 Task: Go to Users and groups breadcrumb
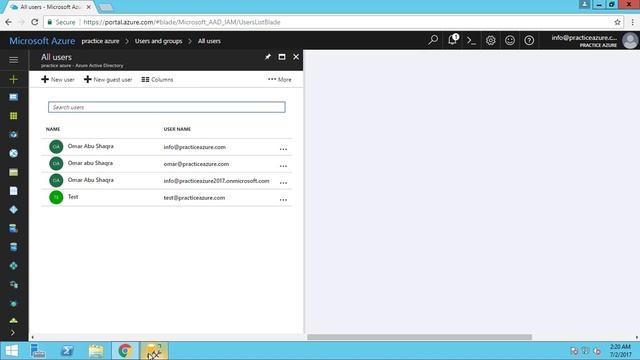pyautogui.click(x=158, y=41)
